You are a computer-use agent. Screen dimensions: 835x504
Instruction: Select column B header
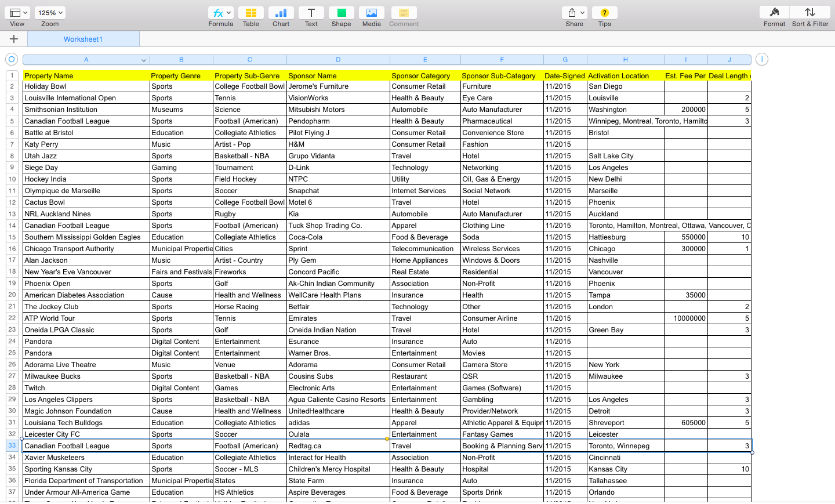(x=181, y=60)
